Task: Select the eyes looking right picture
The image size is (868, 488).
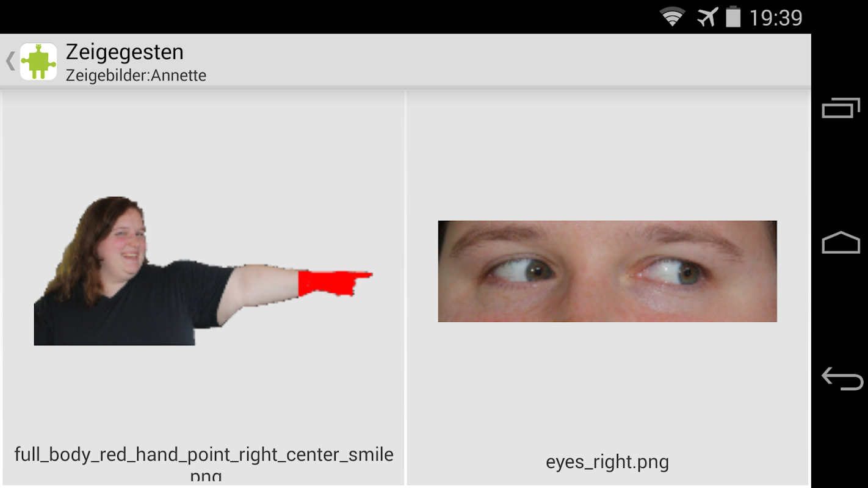Action: pyautogui.click(x=607, y=271)
